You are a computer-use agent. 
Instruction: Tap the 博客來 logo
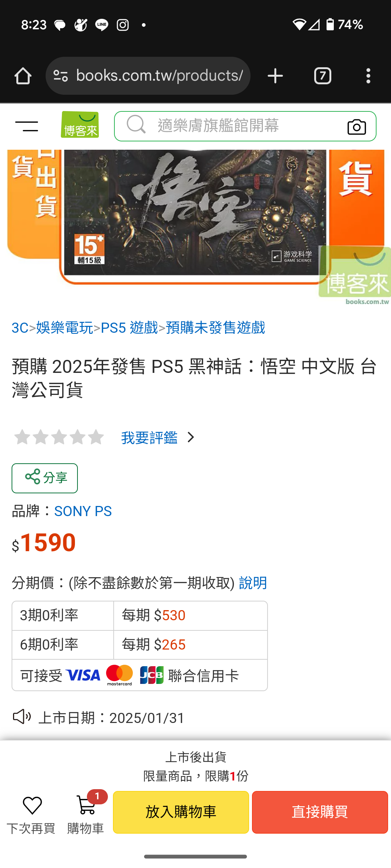pos(80,125)
